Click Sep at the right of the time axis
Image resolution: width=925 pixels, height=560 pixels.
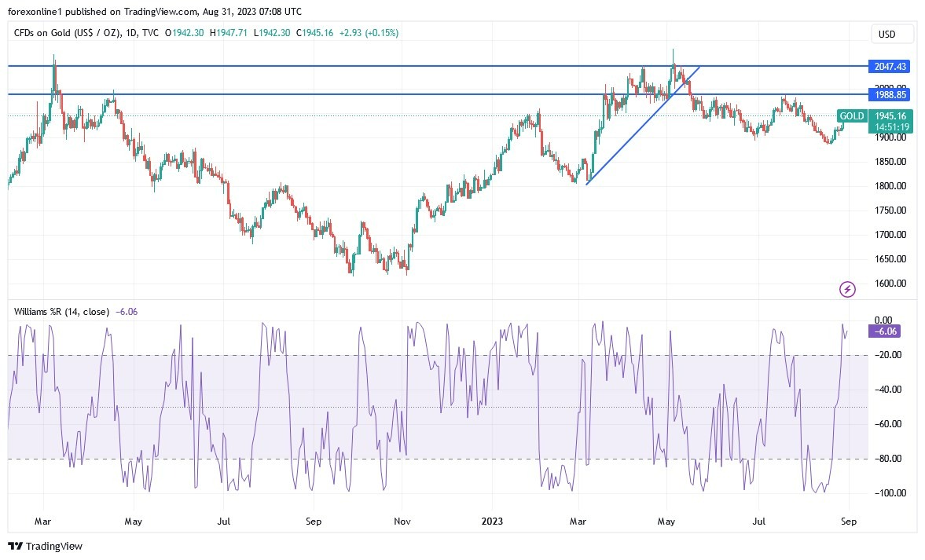click(849, 521)
